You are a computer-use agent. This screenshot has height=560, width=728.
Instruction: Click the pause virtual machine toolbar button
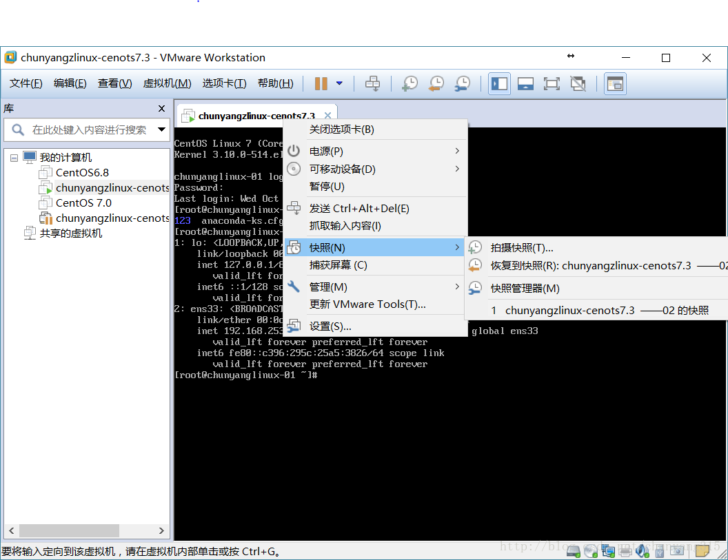(321, 84)
